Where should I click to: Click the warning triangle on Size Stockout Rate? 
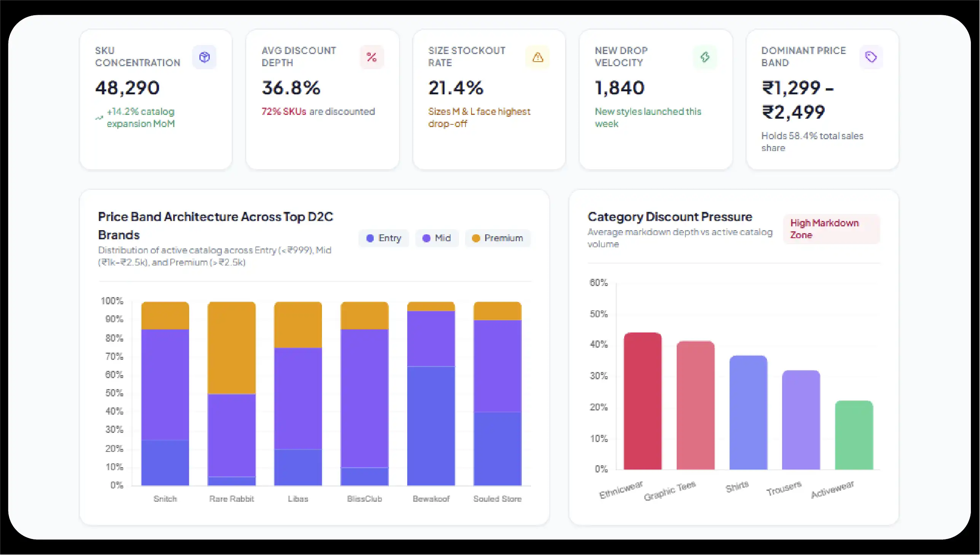[x=538, y=57]
